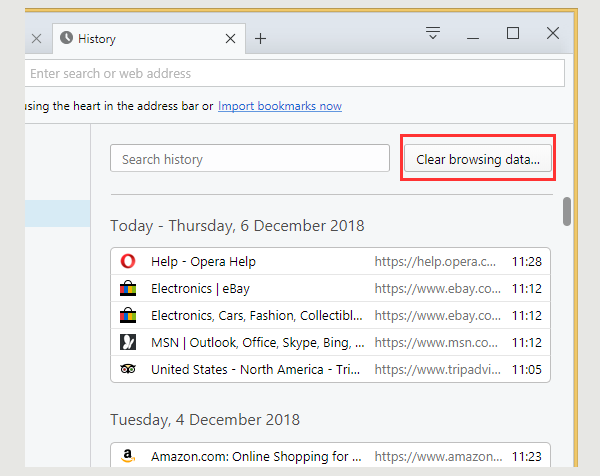Click the Amazon logo icon
Screen dimensions: 600x476
tap(128, 456)
